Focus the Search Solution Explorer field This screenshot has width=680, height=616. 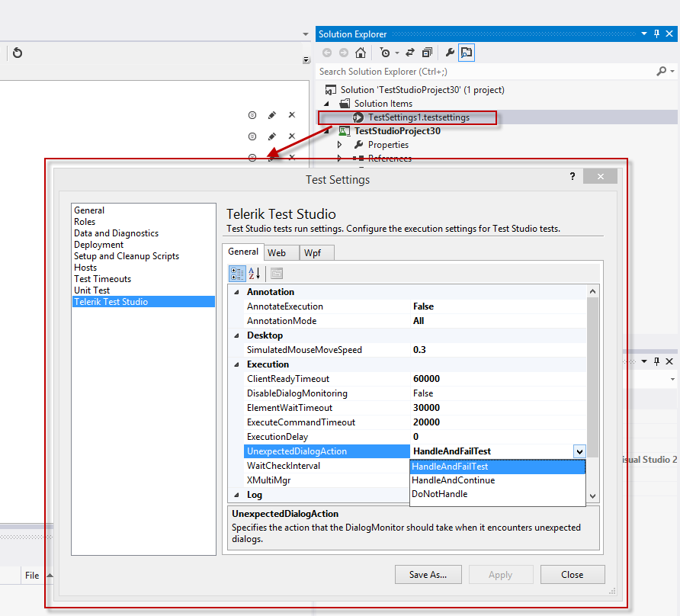486,71
